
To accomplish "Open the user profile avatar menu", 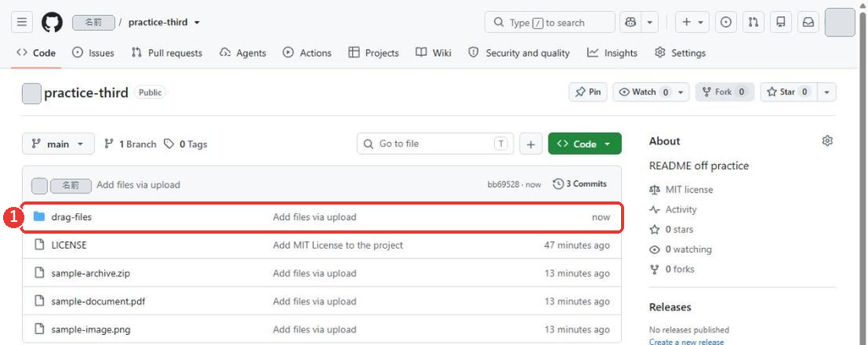I will click(x=840, y=22).
